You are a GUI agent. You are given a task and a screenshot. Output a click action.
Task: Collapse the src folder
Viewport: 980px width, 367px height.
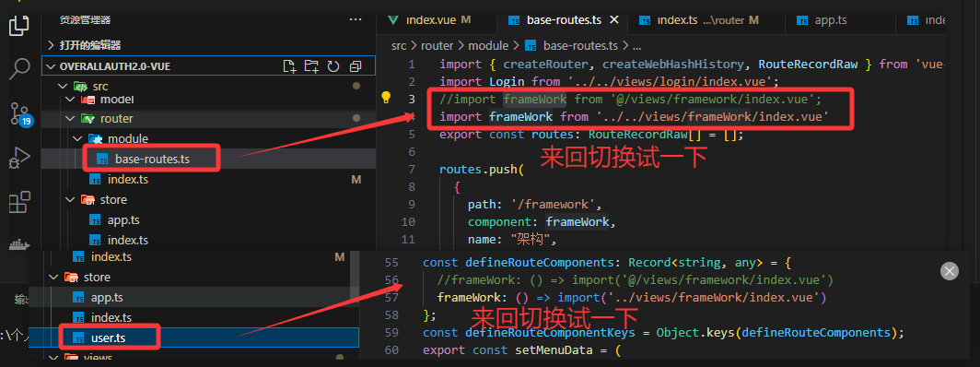209,87
